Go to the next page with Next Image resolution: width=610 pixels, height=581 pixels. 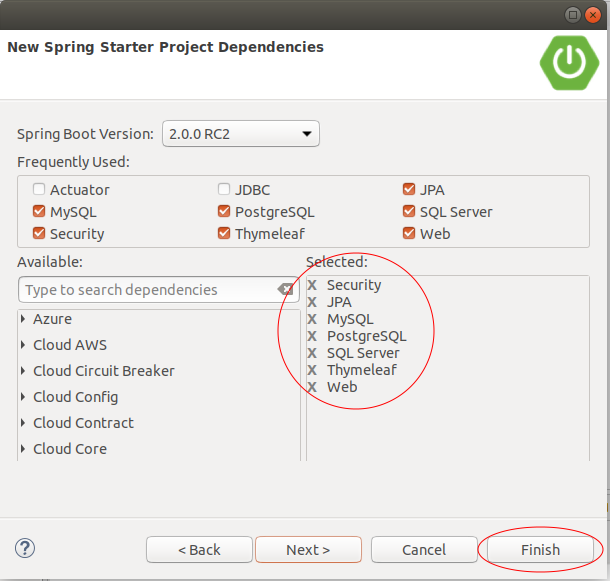[x=309, y=550]
